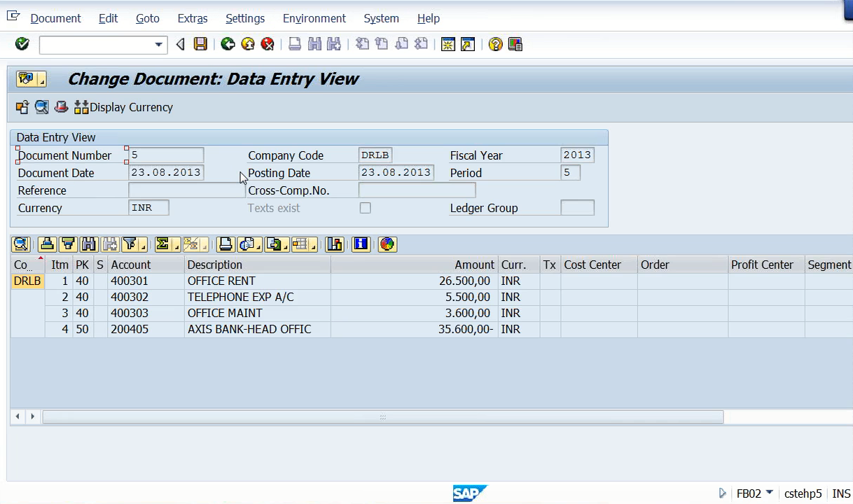
Task: Cancel with the red X icon
Action: click(x=267, y=44)
